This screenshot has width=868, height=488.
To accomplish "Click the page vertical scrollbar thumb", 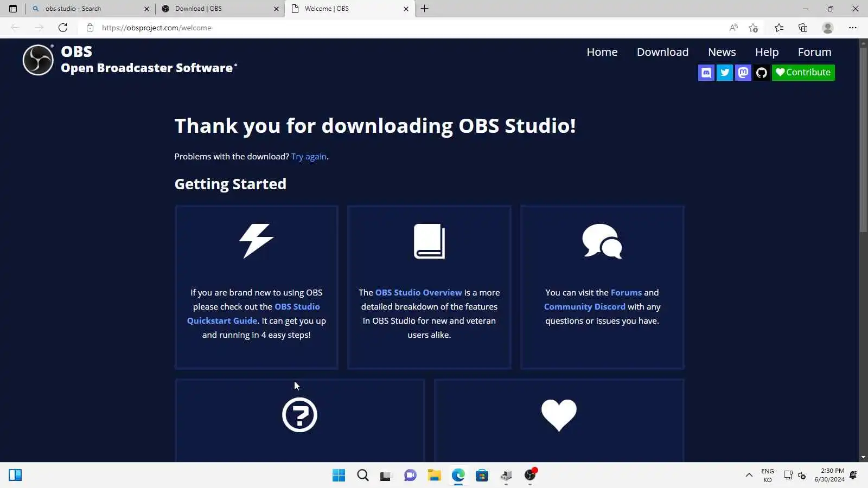I will [863, 140].
